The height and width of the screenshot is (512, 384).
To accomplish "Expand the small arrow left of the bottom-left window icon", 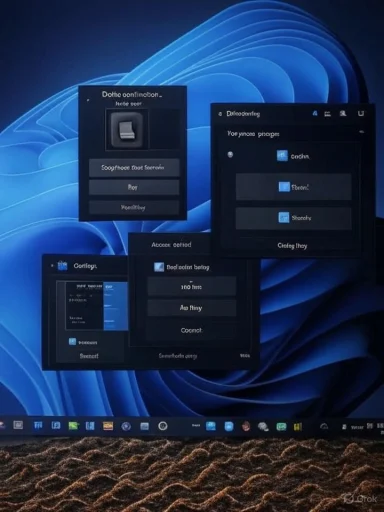I will pyautogui.click(x=52, y=266).
